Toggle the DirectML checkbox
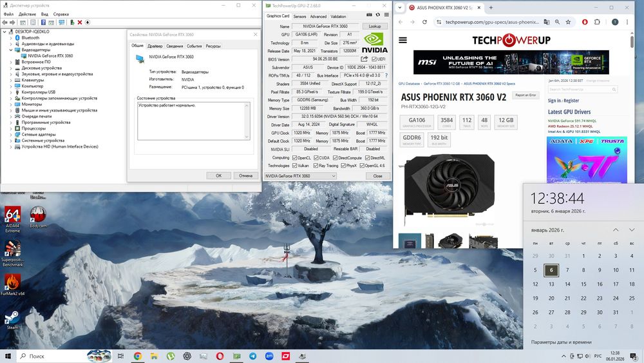 coord(367,158)
